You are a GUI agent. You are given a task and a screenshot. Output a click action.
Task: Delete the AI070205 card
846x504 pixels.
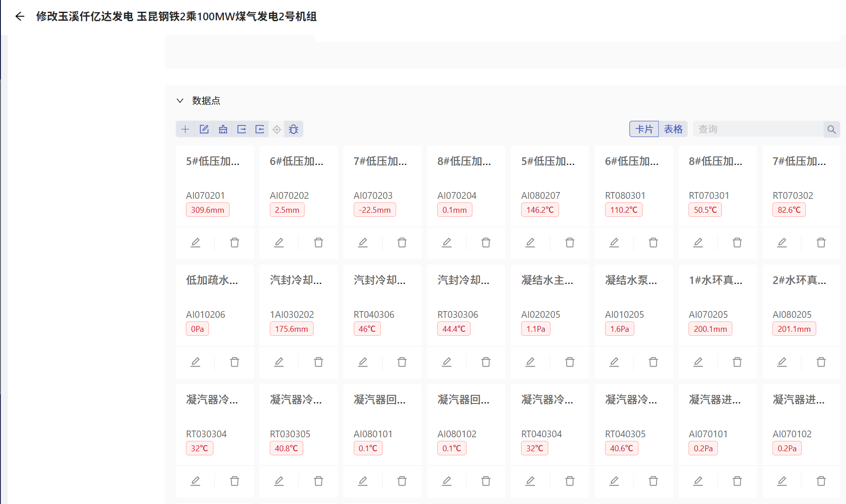737,362
